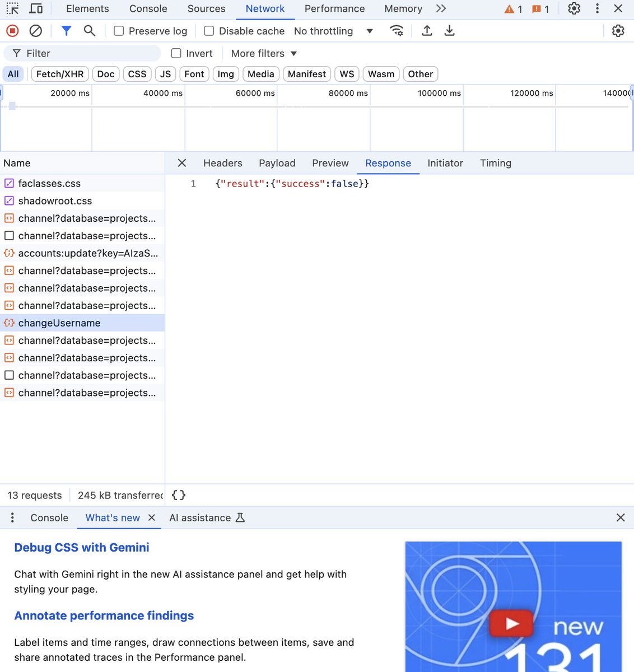The height and width of the screenshot is (672, 634).
Task: Open the Sources tab
Action: click(x=207, y=8)
